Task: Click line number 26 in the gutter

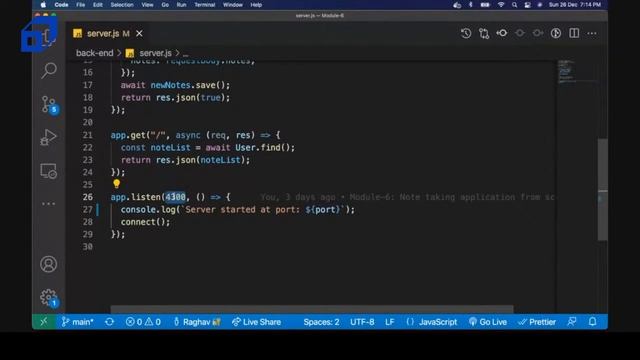Action: pyautogui.click(x=88, y=197)
